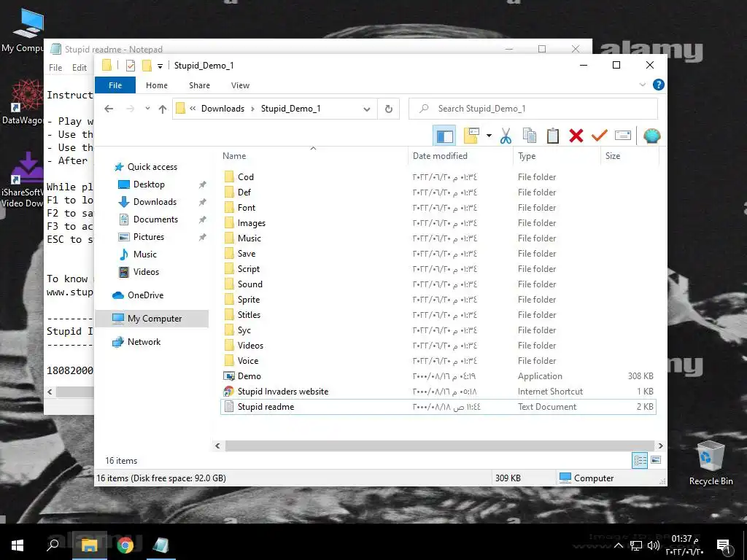Refresh the Stupid_Demo_1 folder view

tap(388, 109)
